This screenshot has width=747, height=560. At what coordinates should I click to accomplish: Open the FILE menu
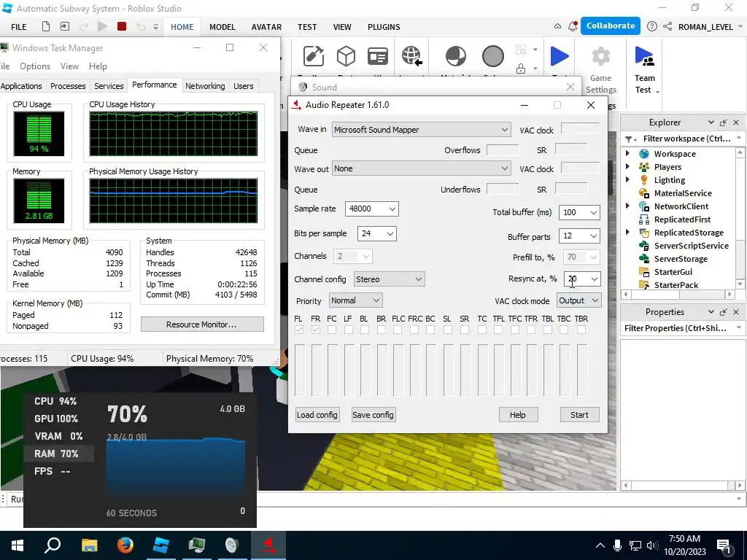pos(19,27)
